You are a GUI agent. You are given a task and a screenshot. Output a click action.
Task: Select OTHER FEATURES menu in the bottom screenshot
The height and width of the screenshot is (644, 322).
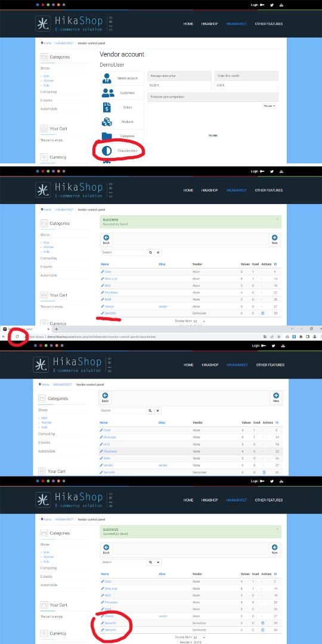[268, 500]
